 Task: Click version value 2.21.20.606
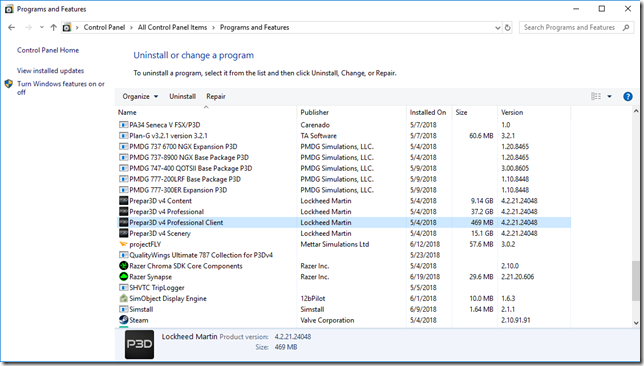point(518,277)
